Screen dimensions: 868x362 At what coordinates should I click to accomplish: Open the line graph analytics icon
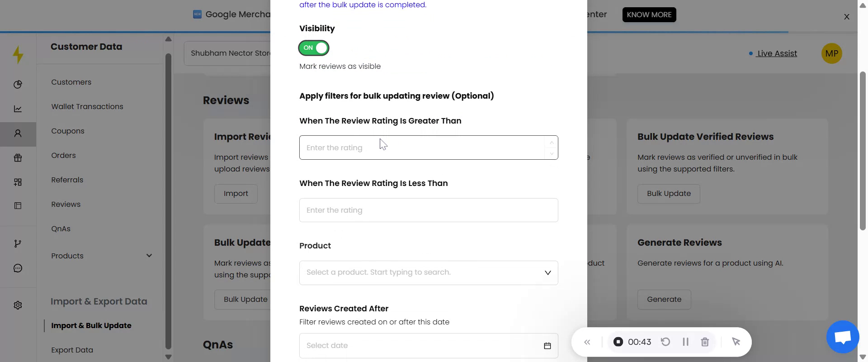click(x=18, y=109)
